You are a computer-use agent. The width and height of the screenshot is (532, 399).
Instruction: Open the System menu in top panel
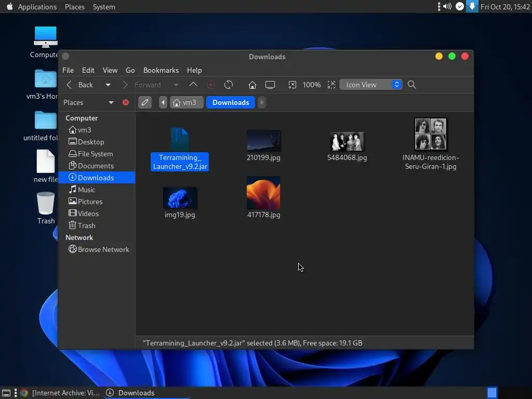104,7
